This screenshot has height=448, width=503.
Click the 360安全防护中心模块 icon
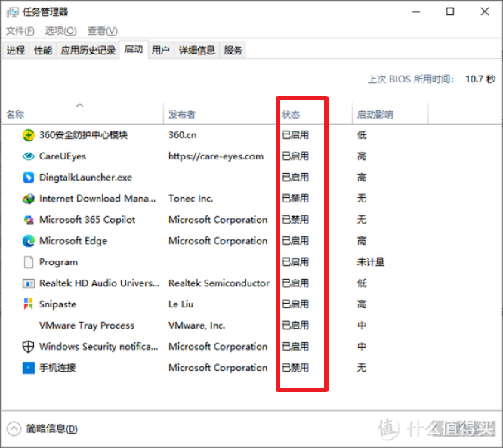[x=29, y=135]
